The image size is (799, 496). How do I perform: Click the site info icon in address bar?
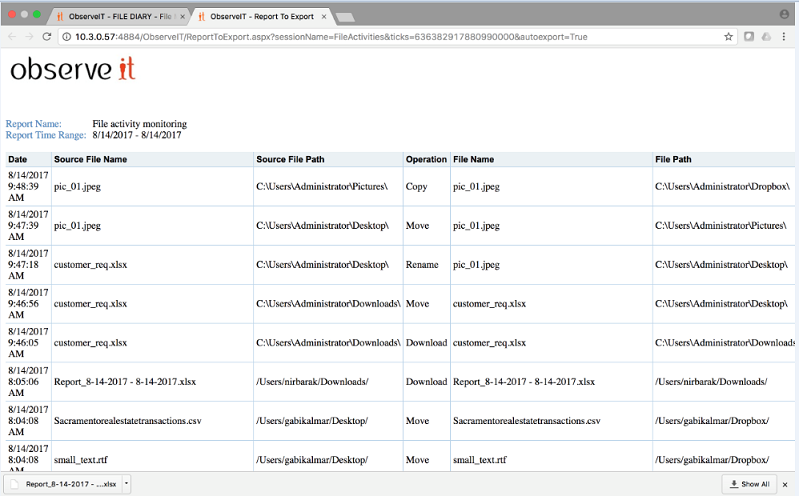click(x=67, y=36)
